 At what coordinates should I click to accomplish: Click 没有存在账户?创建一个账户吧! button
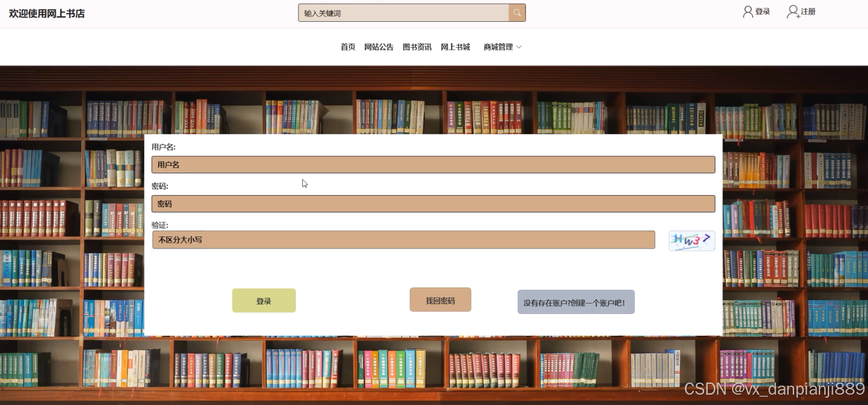coord(576,302)
